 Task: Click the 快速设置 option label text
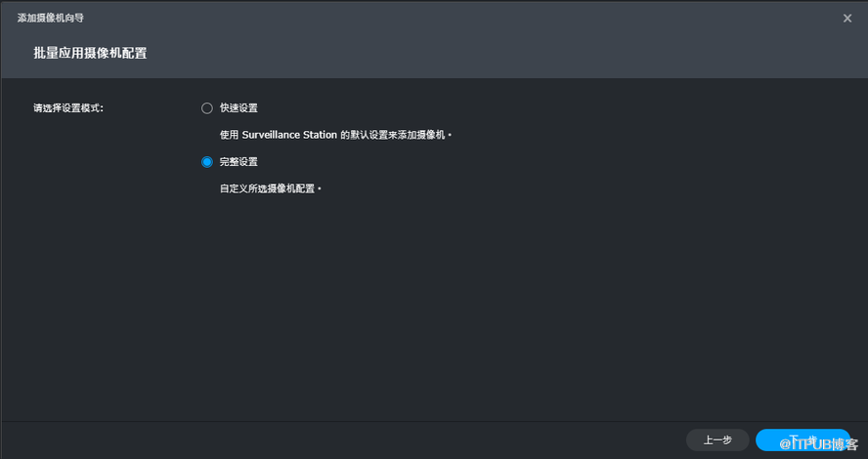[239, 108]
